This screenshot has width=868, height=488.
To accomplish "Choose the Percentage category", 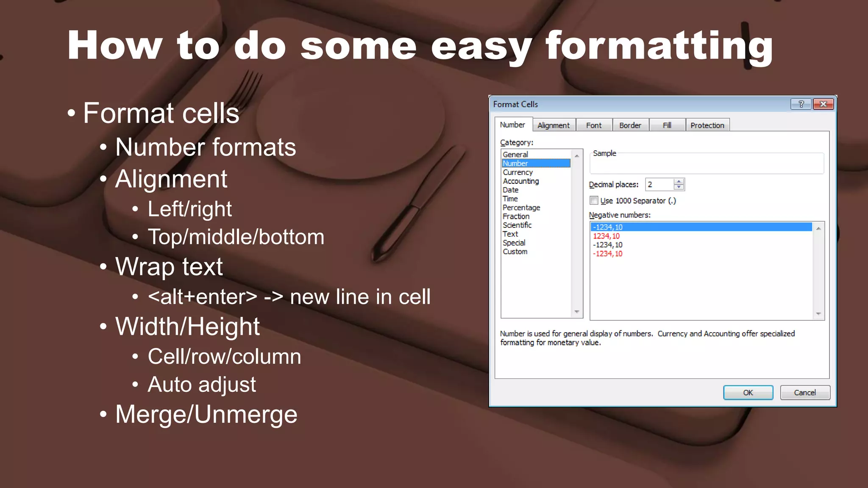I will point(521,208).
